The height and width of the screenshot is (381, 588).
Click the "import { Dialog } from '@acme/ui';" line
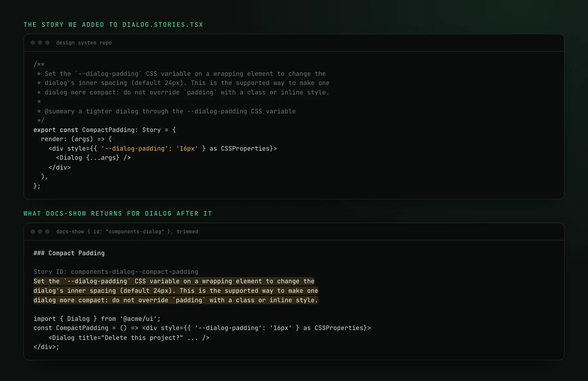coord(97,319)
